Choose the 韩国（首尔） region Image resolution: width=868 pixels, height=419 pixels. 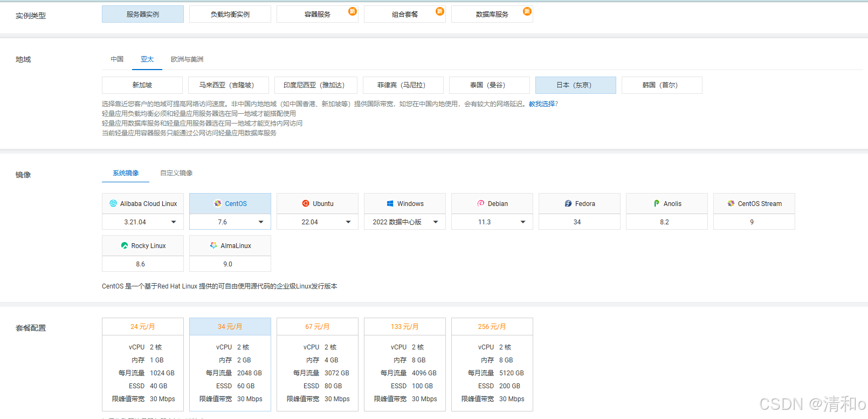pos(662,85)
